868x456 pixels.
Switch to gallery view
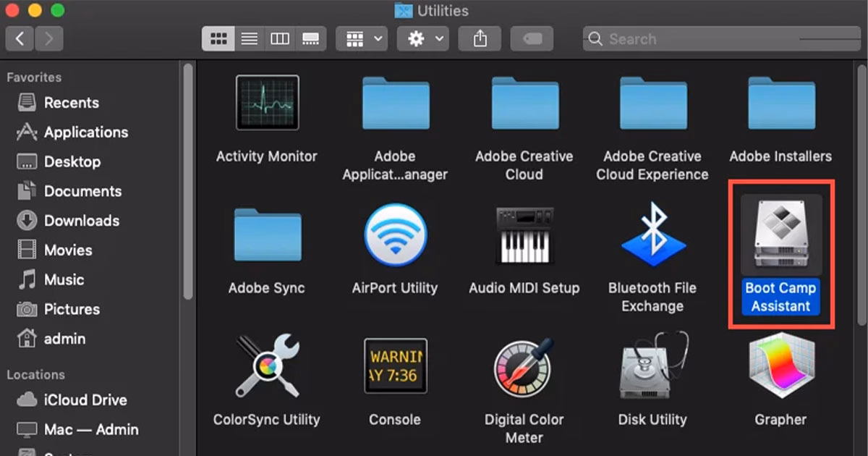click(x=310, y=39)
